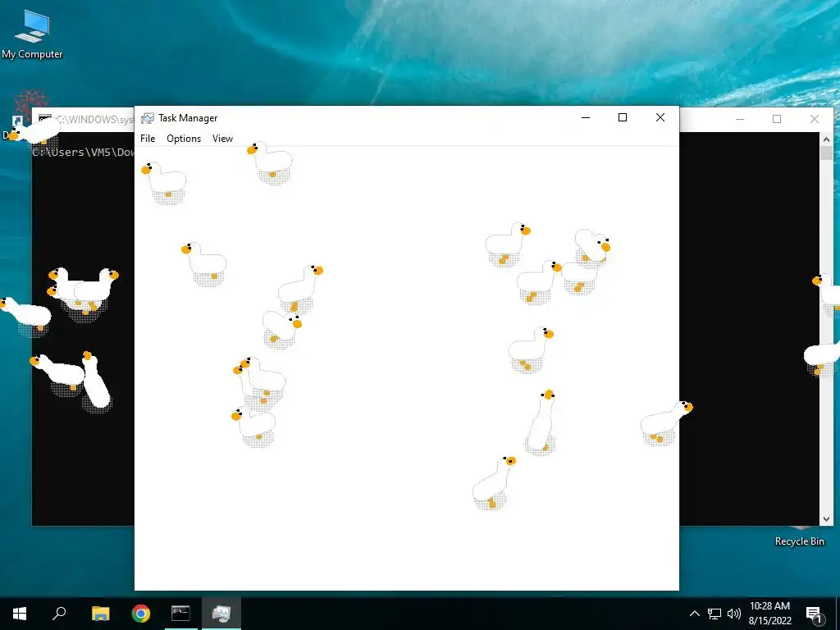Select the My Computer desktop icon

pos(32,34)
